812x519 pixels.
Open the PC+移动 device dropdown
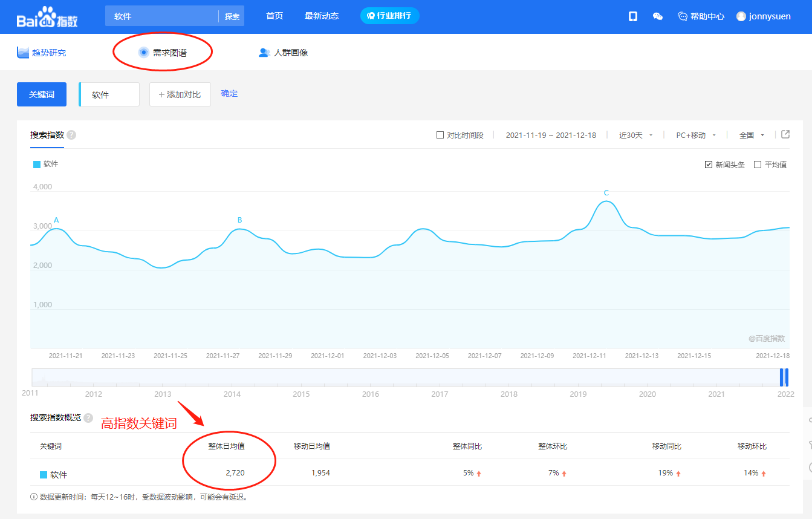[696, 135]
